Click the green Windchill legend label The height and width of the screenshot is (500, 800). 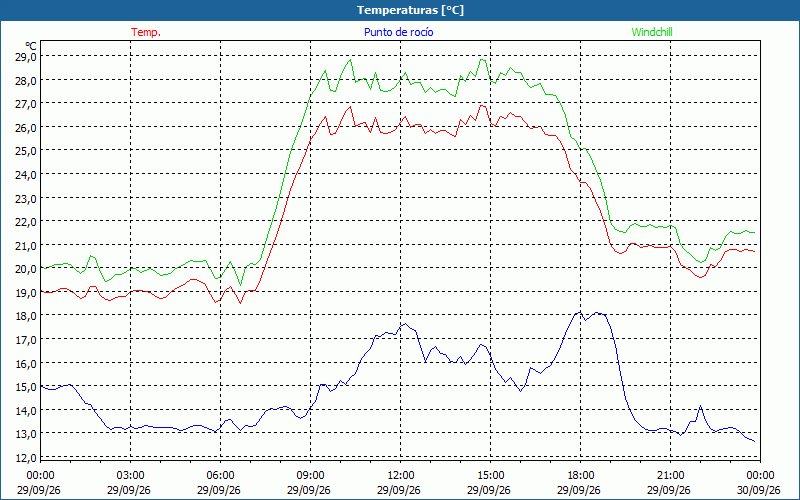point(652,32)
